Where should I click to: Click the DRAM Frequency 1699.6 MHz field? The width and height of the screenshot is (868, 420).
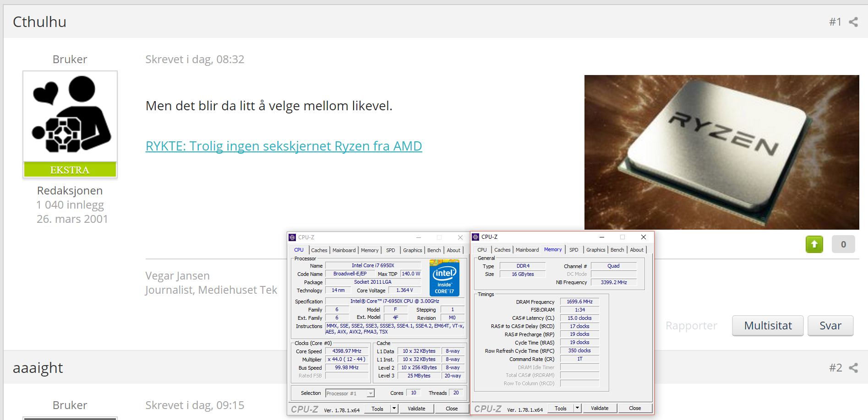[x=579, y=302]
